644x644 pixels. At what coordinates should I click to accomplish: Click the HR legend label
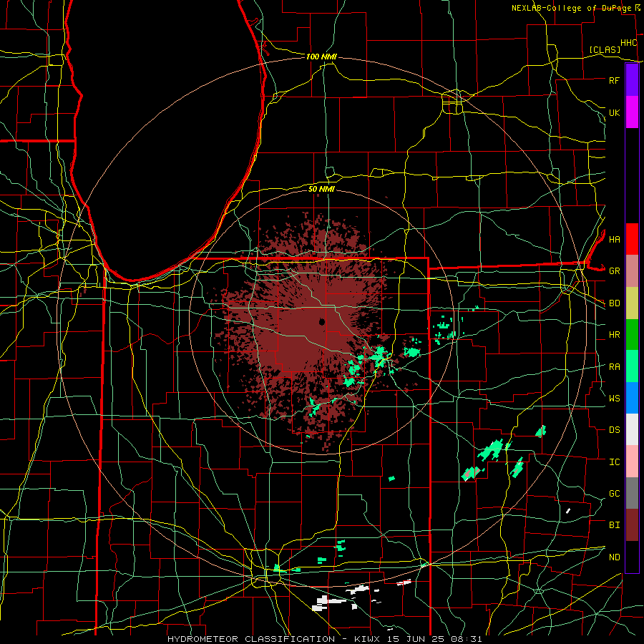[614, 335]
